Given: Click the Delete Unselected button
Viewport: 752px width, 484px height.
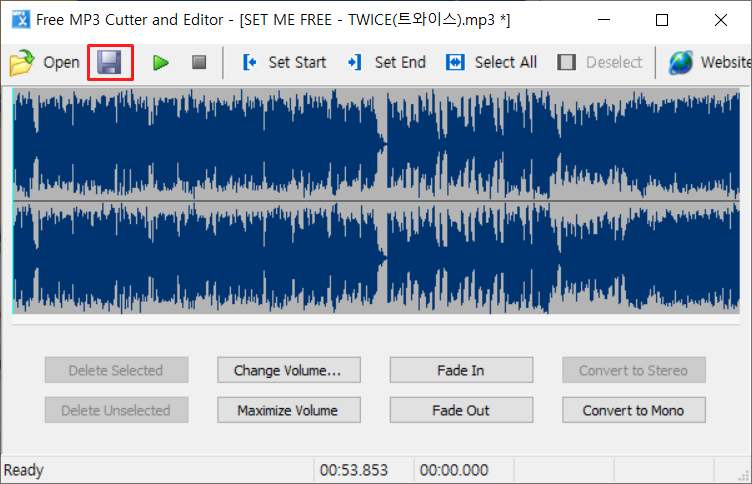Looking at the screenshot, I should click(x=117, y=410).
